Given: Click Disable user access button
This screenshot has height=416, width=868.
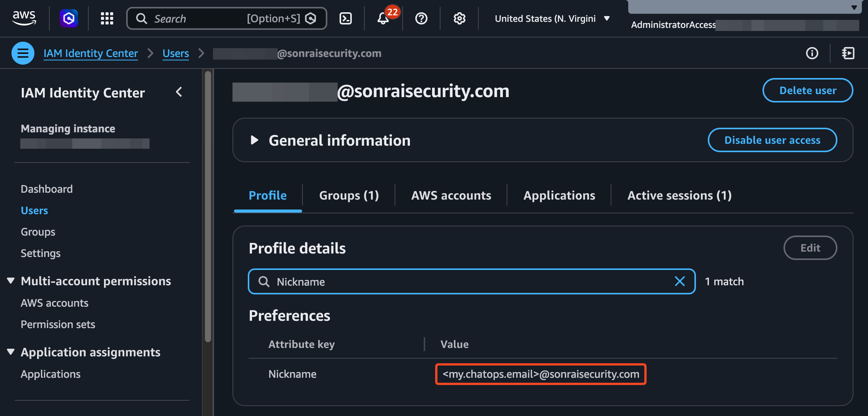Looking at the screenshot, I should point(772,140).
